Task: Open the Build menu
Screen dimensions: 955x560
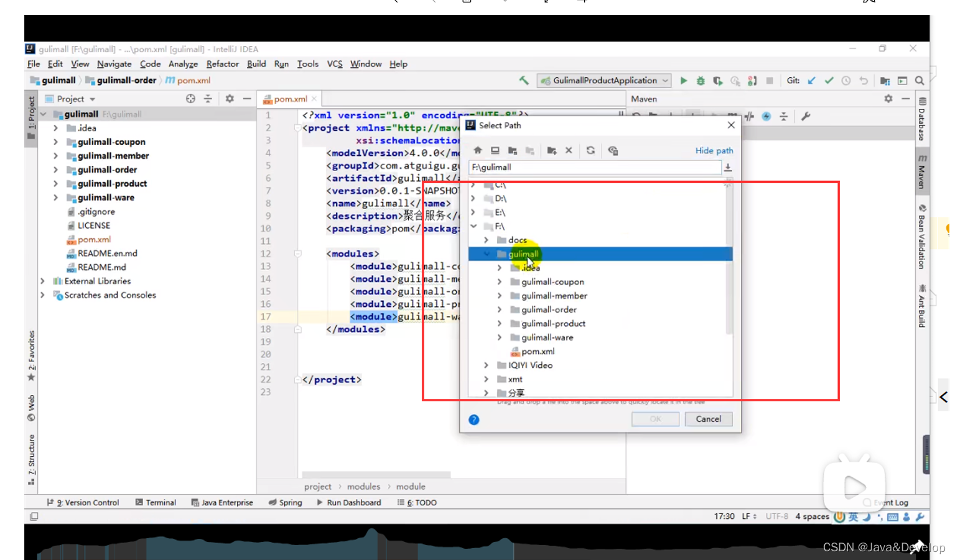Action: [256, 64]
